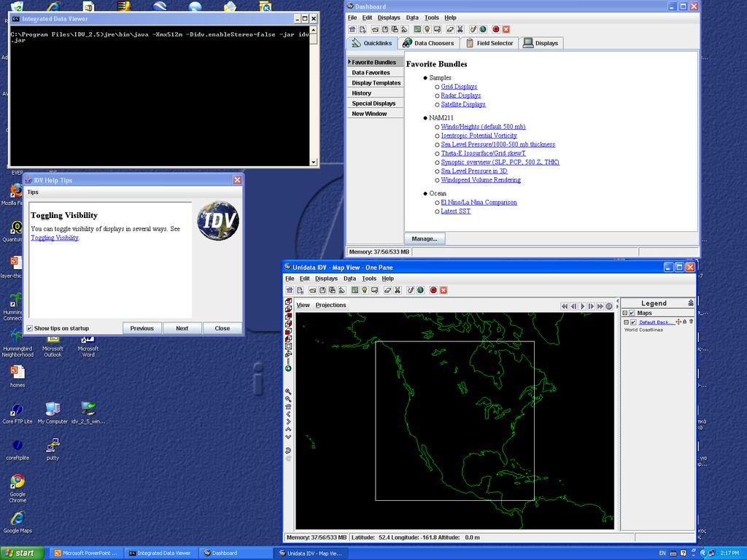The image size is (747, 560).
Task: Click the curved undo arrow in side toolbar
Action: 288,451
